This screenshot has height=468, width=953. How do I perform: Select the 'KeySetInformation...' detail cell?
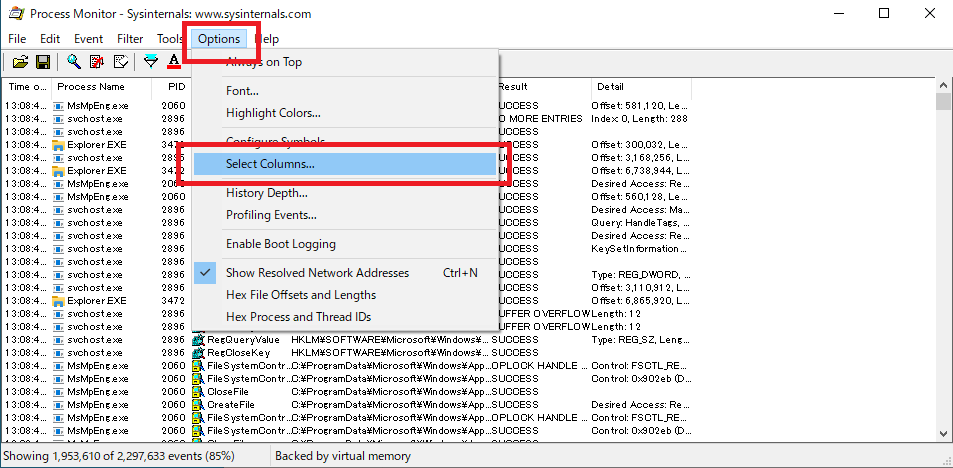pyautogui.click(x=640, y=249)
